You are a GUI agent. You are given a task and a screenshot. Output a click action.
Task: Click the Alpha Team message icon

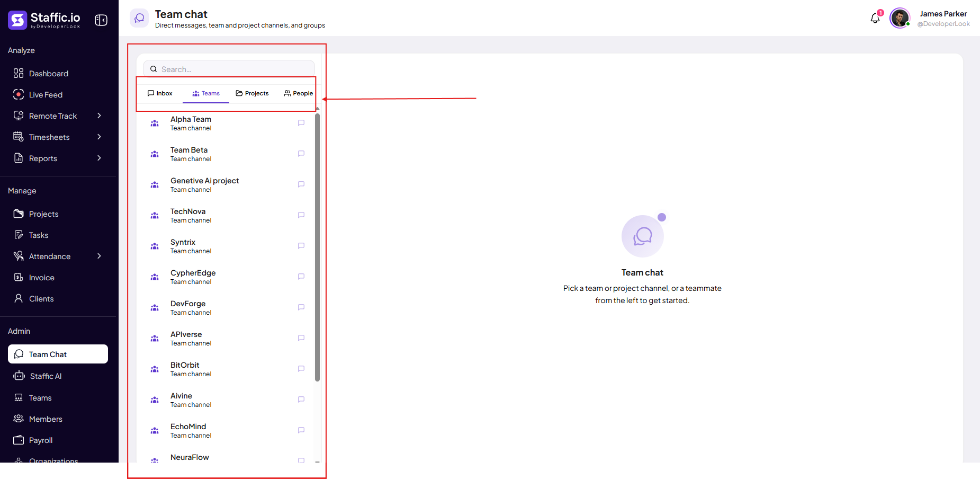pos(301,123)
